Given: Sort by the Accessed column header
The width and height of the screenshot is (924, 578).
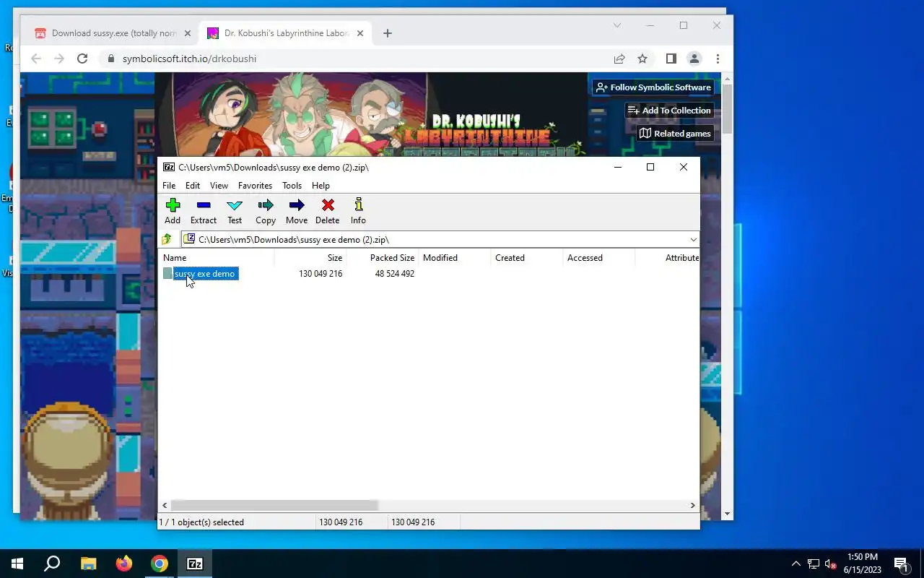Looking at the screenshot, I should point(599,258).
